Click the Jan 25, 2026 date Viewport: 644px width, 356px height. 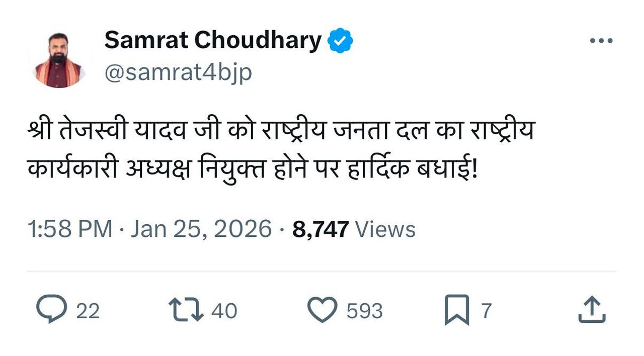(201, 230)
